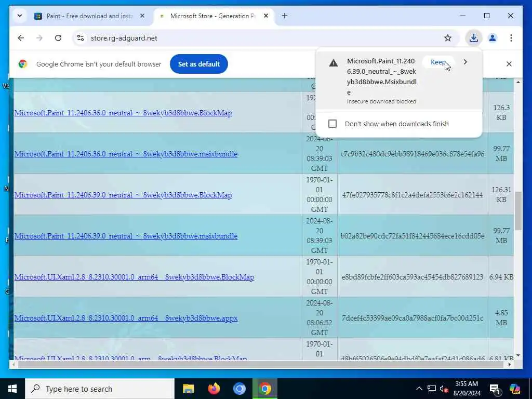This screenshot has width=532, height=399.
Task: Show hidden system tray icons
Action: click(419, 389)
